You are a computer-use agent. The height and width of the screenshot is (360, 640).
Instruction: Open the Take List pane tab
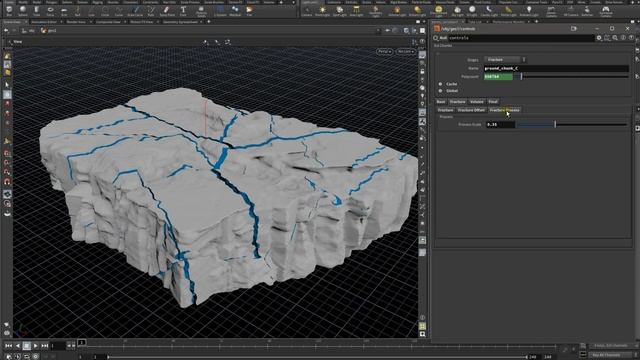(475, 22)
